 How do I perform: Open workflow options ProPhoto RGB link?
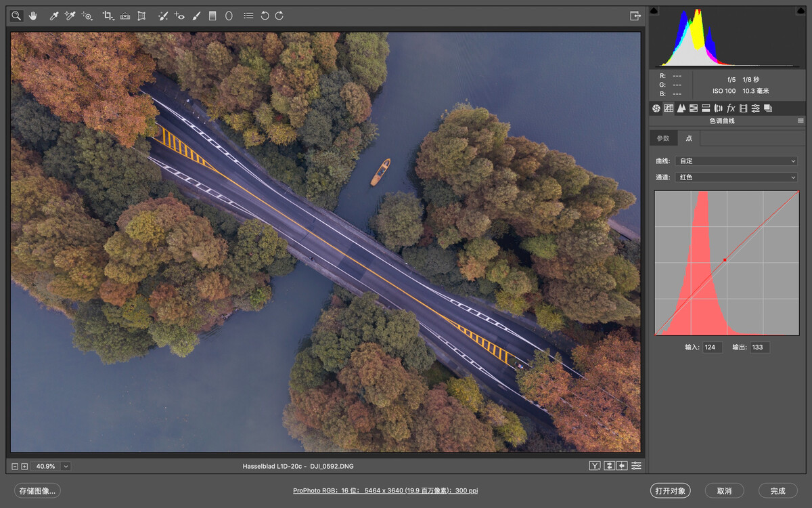(x=385, y=490)
